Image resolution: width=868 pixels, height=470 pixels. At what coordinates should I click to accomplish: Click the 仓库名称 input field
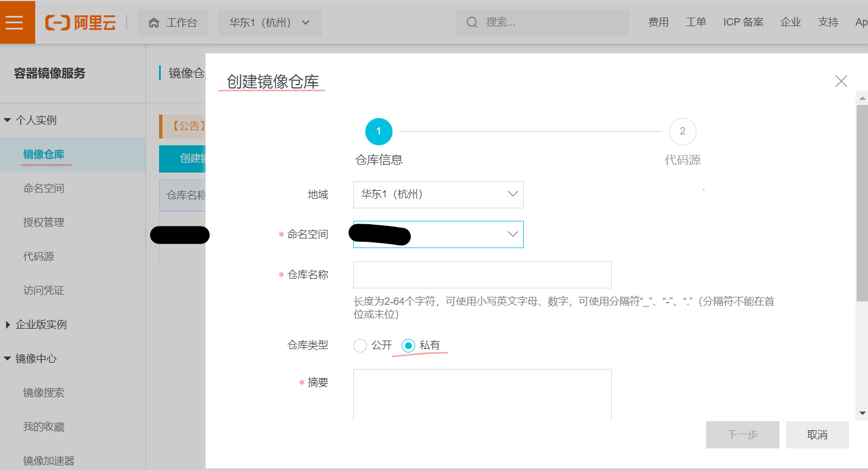click(482, 275)
